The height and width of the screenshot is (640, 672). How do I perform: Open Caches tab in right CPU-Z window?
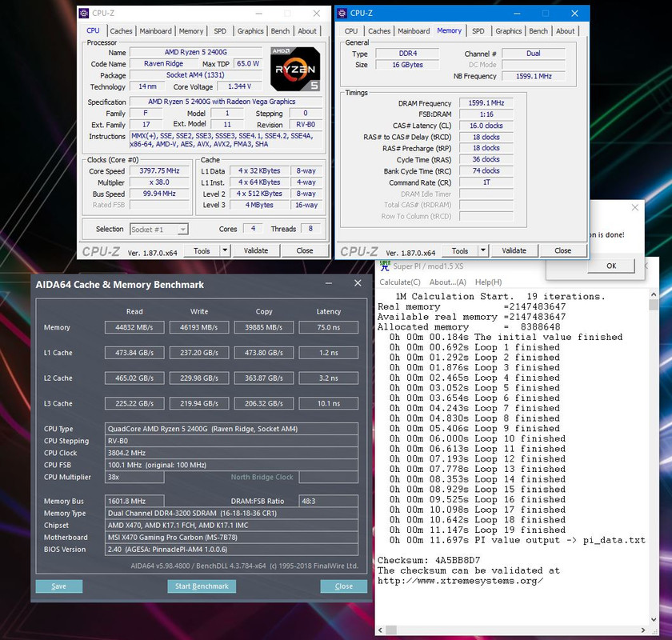(379, 31)
